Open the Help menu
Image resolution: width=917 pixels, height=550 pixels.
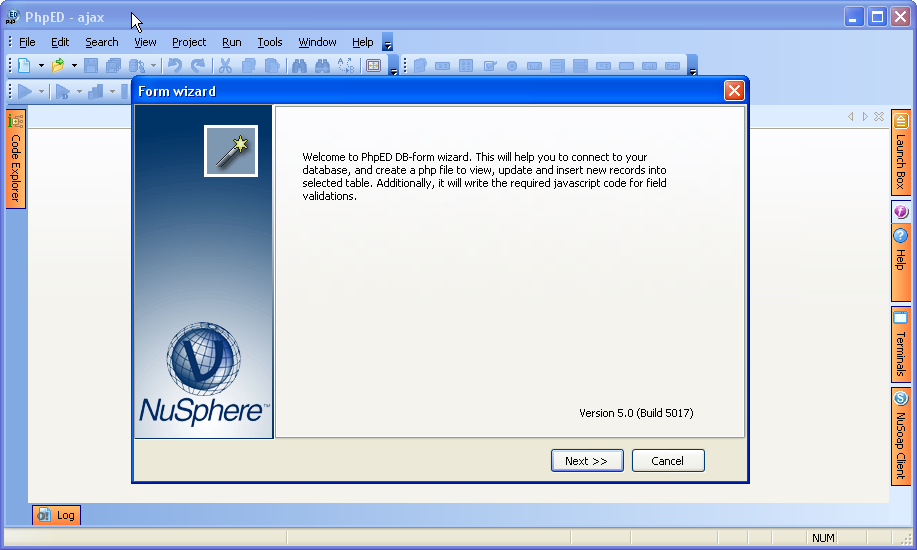click(363, 42)
